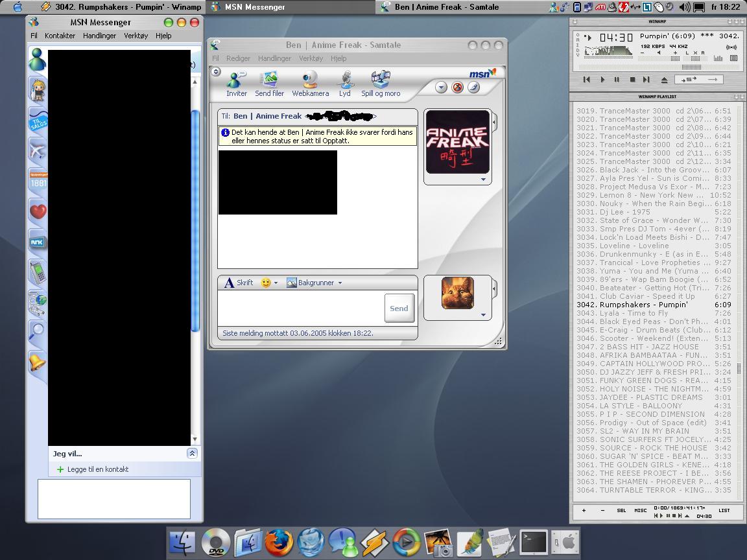Open the DVD player dock icon
Viewport: 747px width, 560px height.
(x=215, y=542)
